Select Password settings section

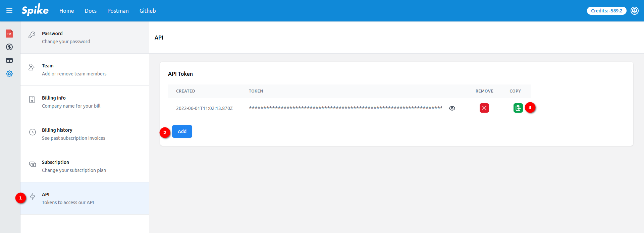coord(85,38)
